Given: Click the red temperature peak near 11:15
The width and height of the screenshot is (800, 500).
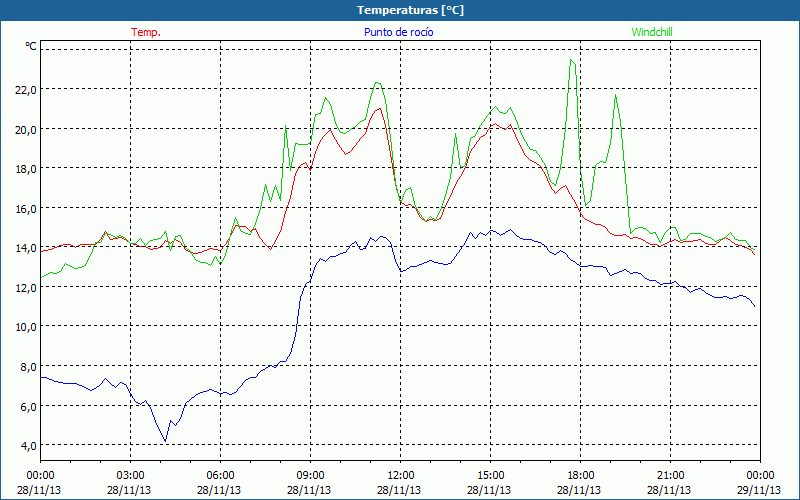Looking at the screenshot, I should coord(380,108).
